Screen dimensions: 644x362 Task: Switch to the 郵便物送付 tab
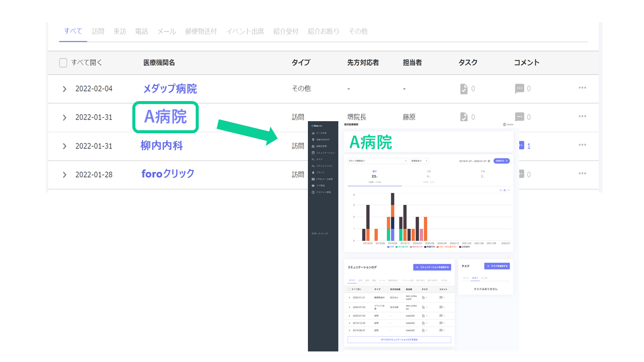tap(201, 31)
